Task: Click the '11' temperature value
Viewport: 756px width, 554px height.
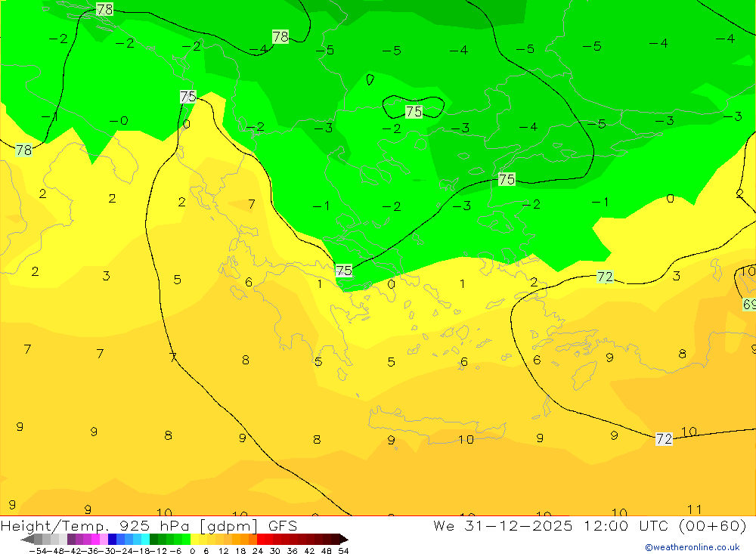Action: [694, 509]
